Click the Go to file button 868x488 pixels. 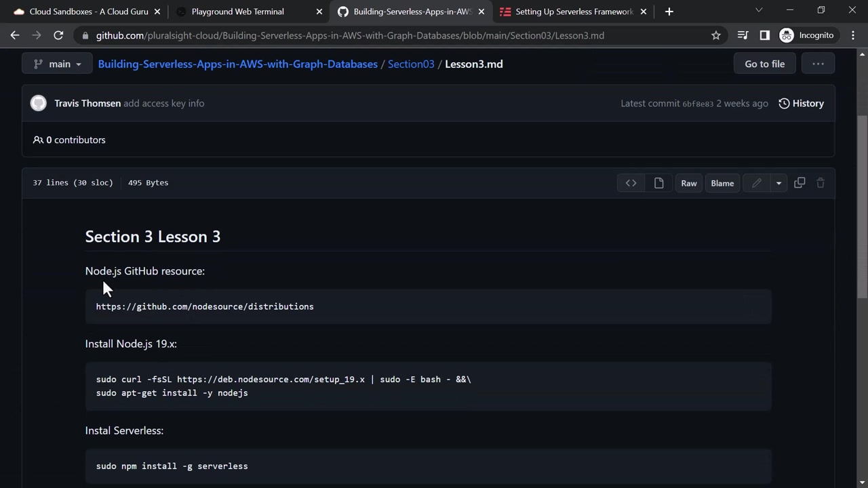tap(764, 64)
